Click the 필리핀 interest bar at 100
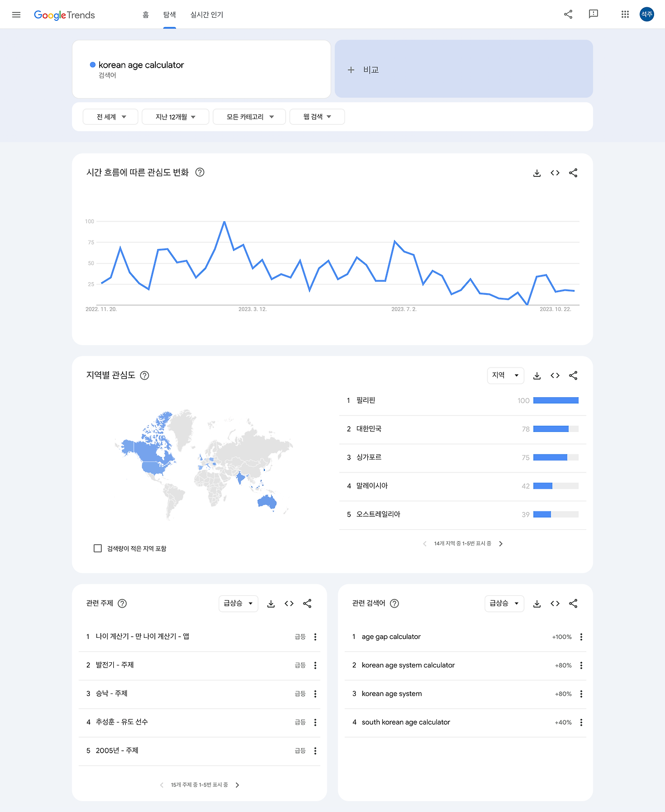This screenshot has width=665, height=812. click(556, 400)
